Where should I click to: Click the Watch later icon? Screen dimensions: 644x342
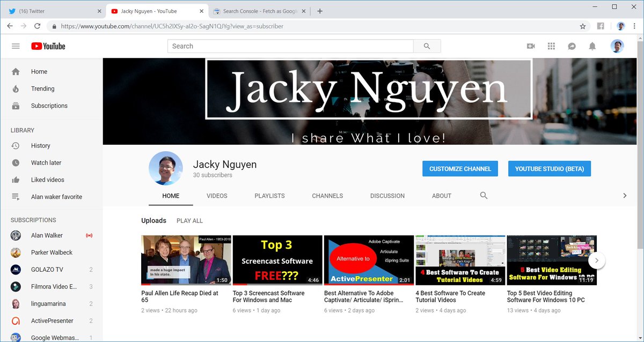[x=16, y=162]
